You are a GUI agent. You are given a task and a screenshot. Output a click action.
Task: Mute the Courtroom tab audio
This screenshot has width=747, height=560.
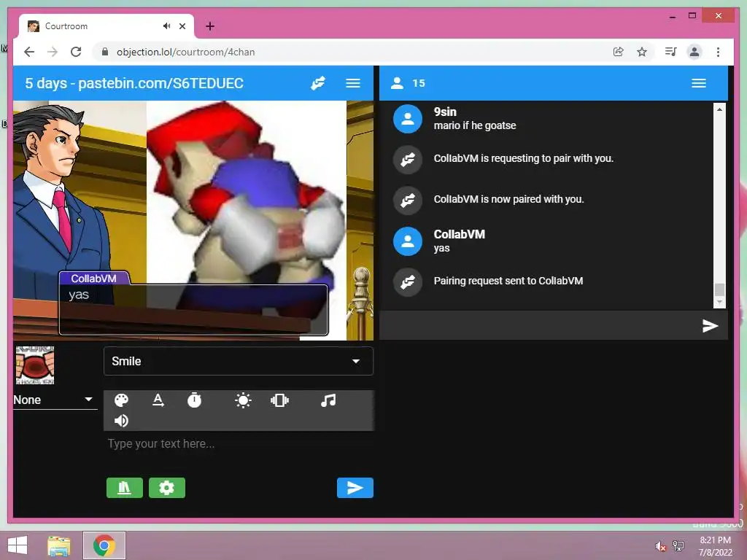tap(166, 26)
